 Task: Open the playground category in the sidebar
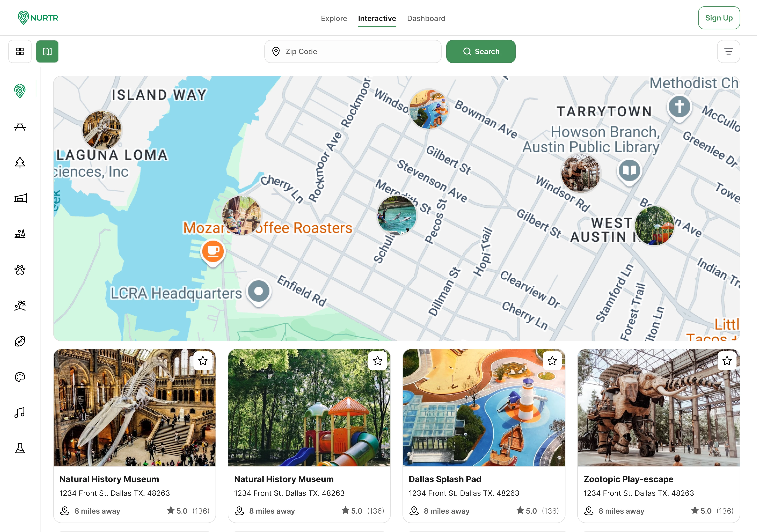pos(20,234)
